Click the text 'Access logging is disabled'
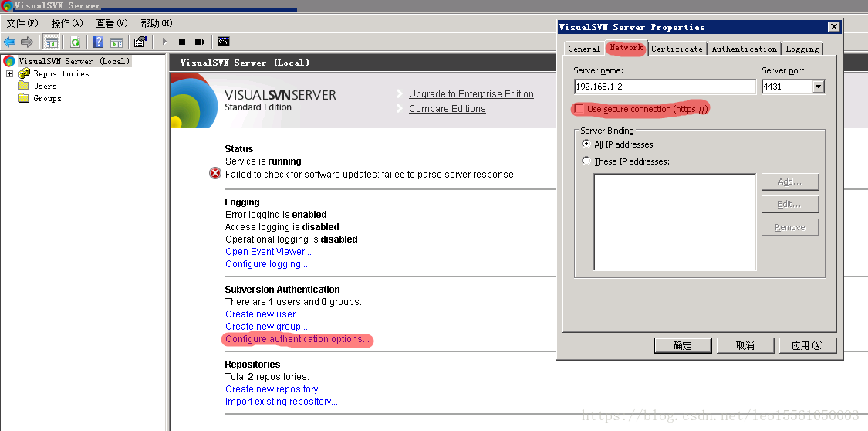Screen dimensions: 868x431 (x=282, y=226)
